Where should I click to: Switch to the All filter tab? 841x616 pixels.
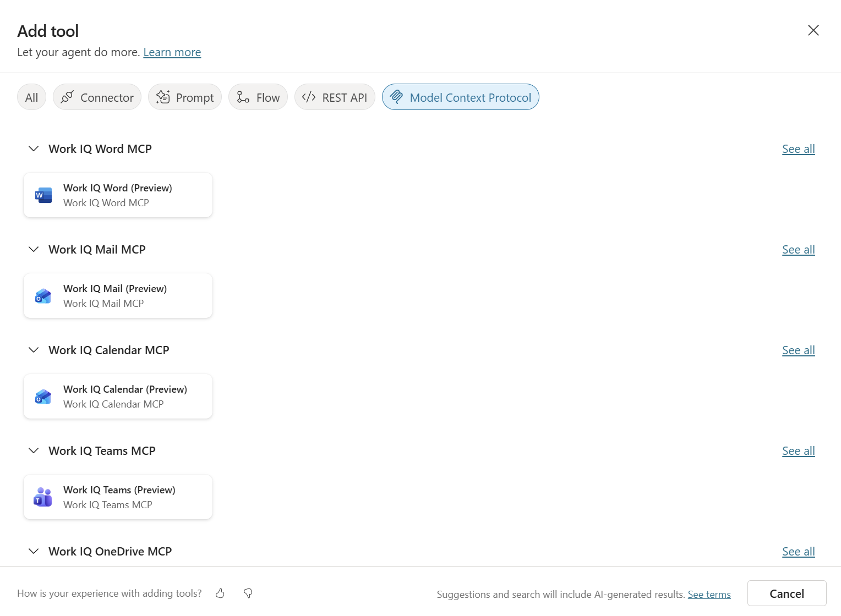coord(31,97)
